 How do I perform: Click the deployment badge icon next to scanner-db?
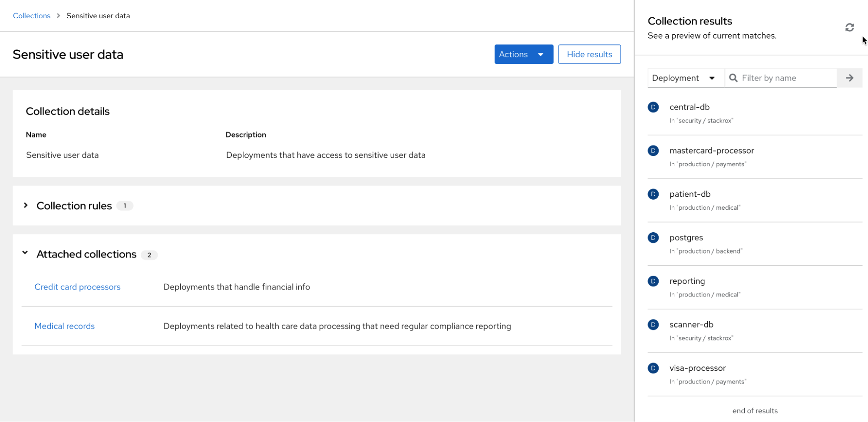(653, 324)
